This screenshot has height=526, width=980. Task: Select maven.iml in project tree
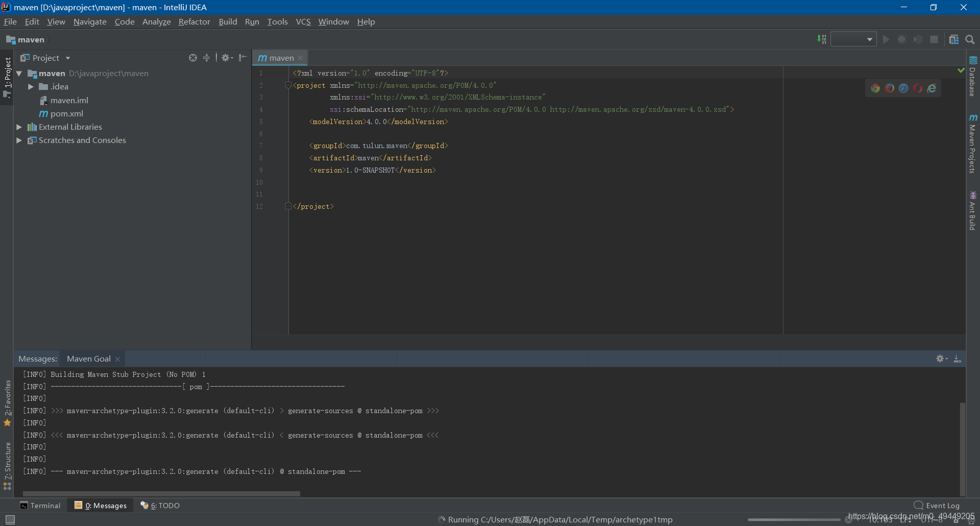(x=64, y=100)
